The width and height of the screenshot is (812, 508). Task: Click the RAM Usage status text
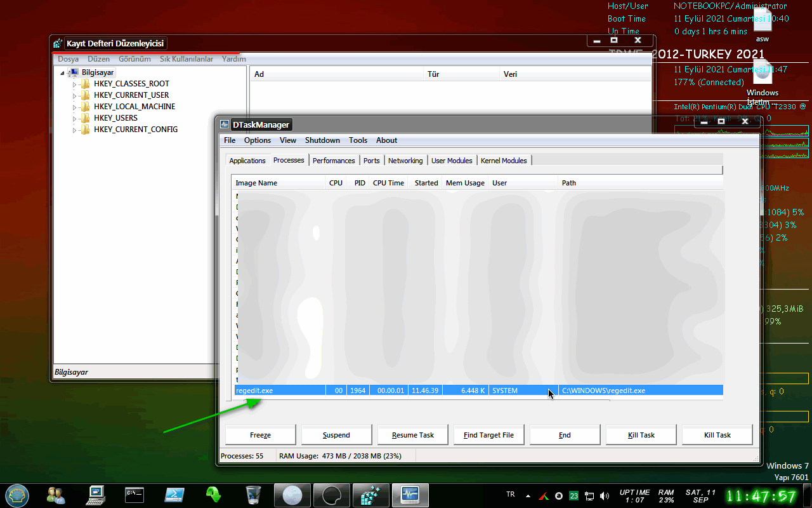pos(340,456)
